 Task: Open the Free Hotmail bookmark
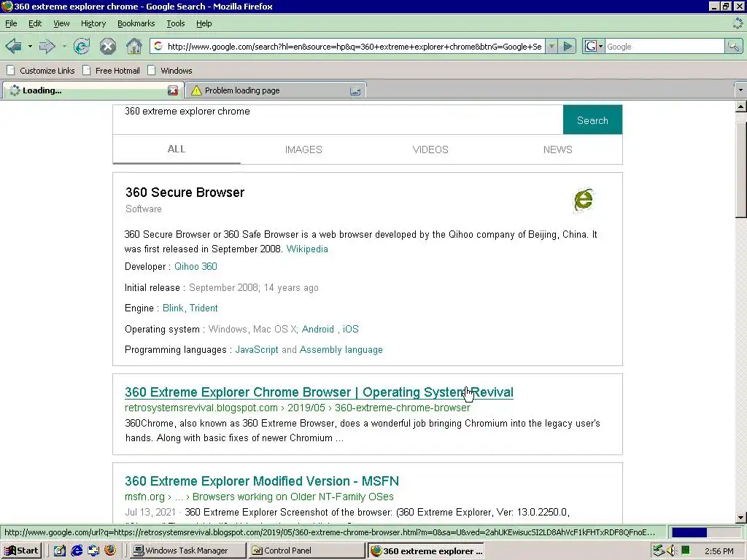point(112,71)
